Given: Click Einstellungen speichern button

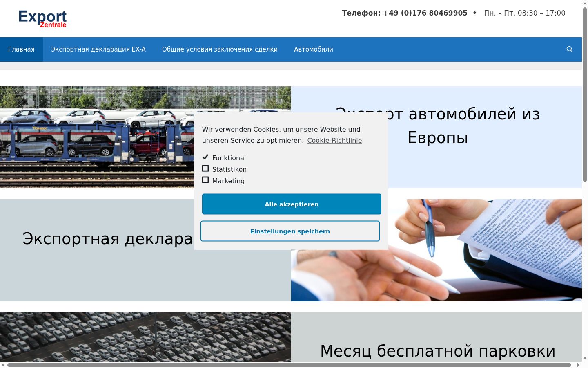Looking at the screenshot, I should pos(290,231).
